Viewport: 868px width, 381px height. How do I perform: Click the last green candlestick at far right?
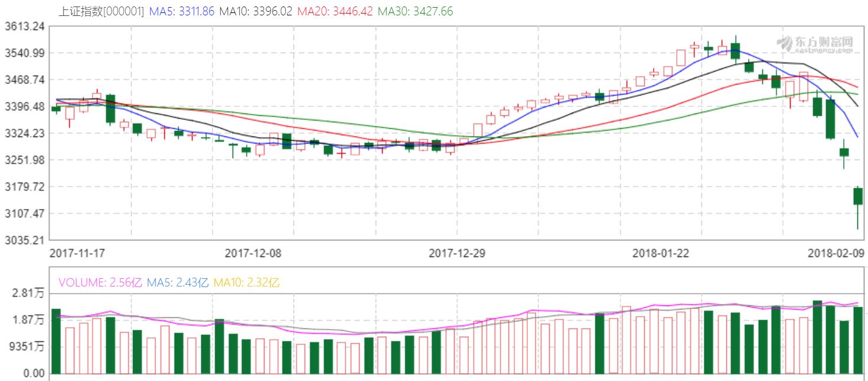coord(857,196)
